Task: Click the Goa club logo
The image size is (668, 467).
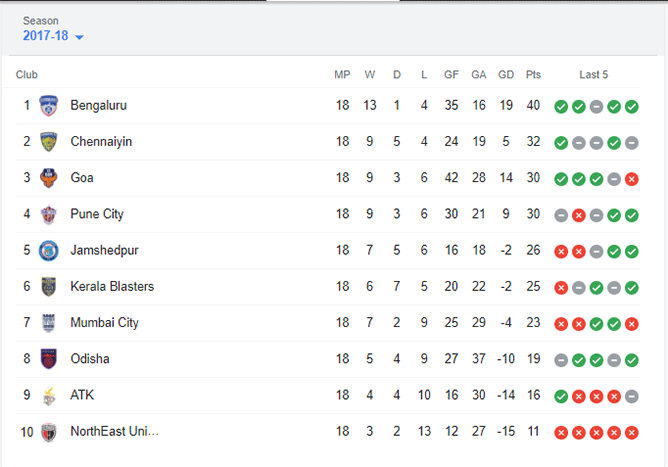Action: pos(48,178)
